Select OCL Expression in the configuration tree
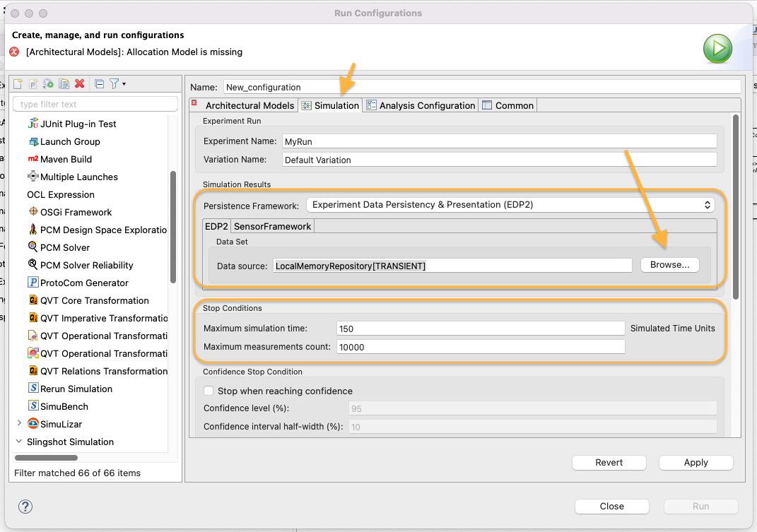The image size is (757, 532). tap(61, 194)
